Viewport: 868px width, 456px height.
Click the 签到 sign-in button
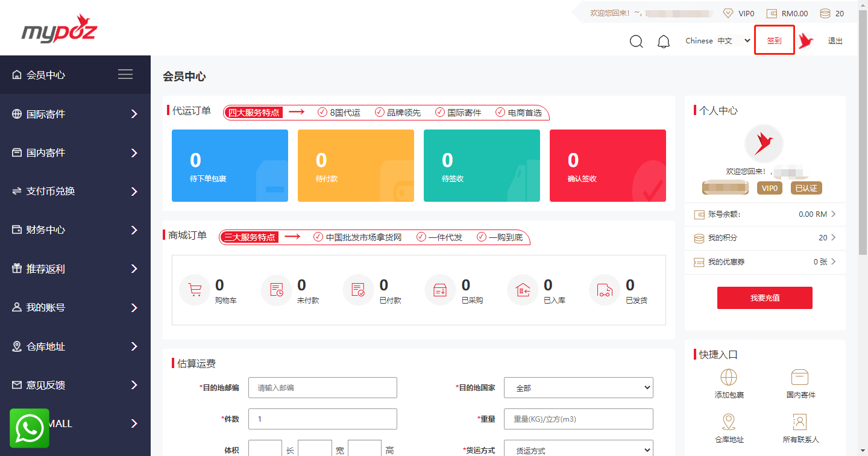[x=774, y=40]
